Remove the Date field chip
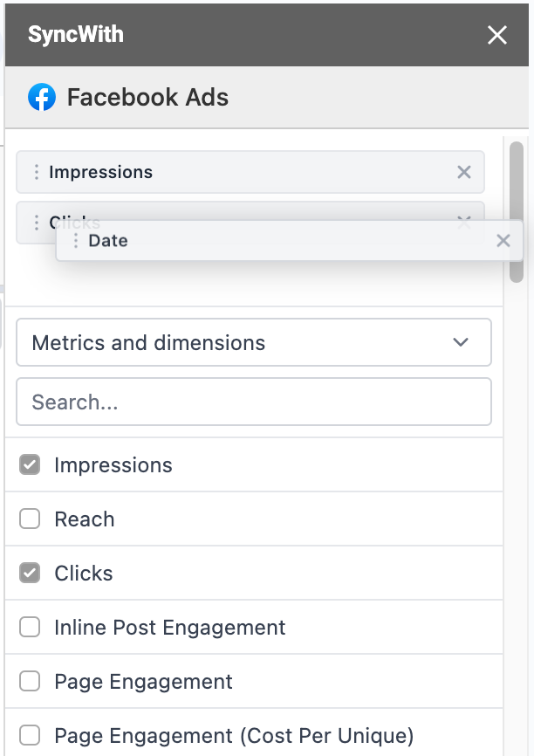 tap(503, 241)
